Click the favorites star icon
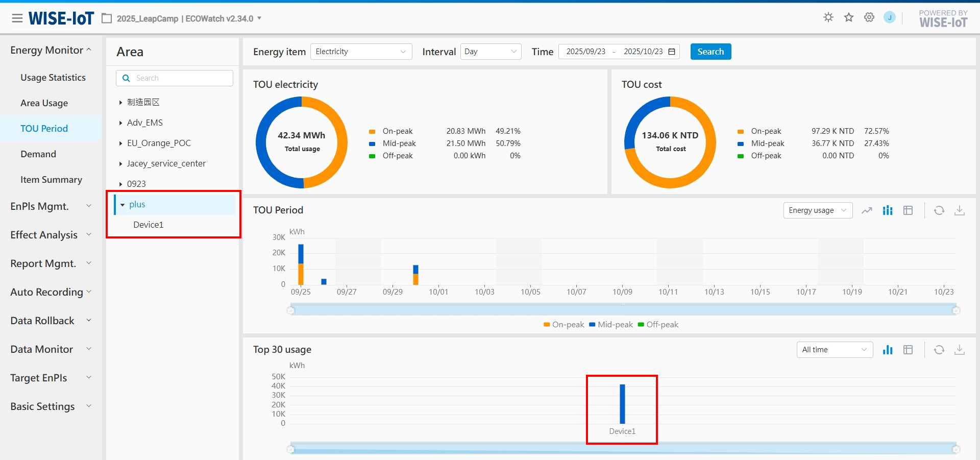Screen dimensions: 980x460 (x=849, y=17)
